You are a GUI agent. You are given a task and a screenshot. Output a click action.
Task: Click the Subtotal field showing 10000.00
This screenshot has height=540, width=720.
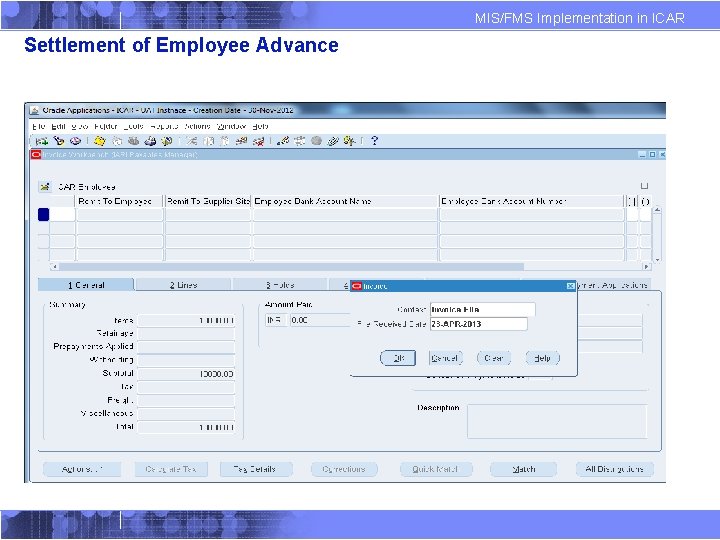[186, 374]
